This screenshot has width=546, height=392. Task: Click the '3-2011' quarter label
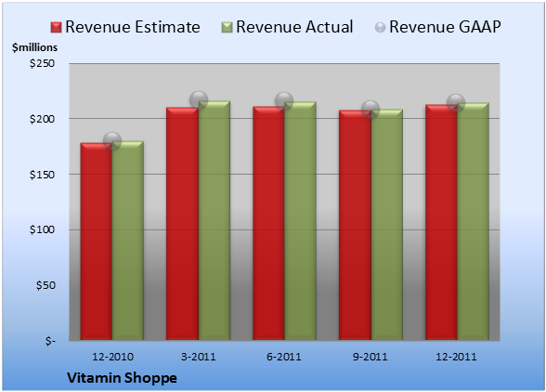[x=199, y=357]
